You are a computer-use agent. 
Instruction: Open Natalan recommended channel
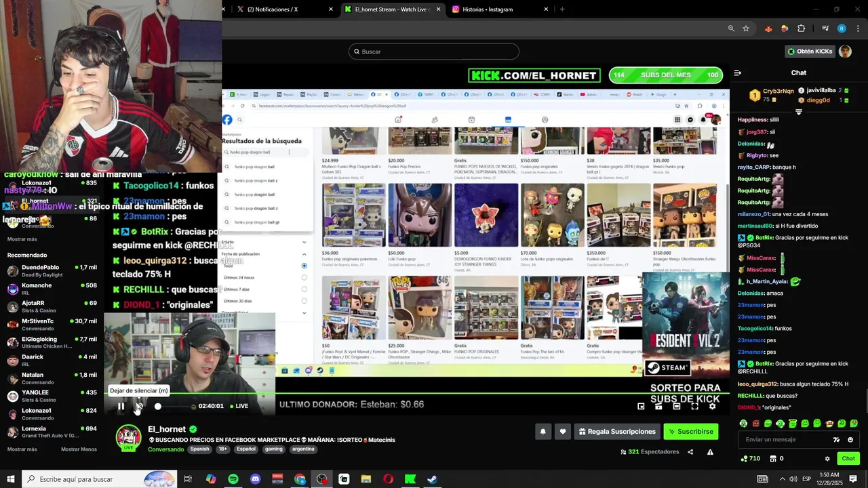(x=52, y=378)
